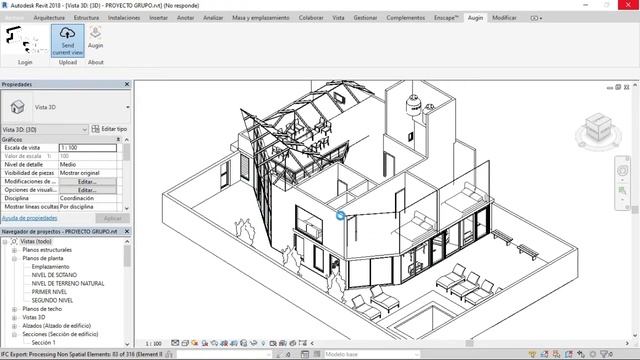Click the Background Processes status icon

point(593,354)
